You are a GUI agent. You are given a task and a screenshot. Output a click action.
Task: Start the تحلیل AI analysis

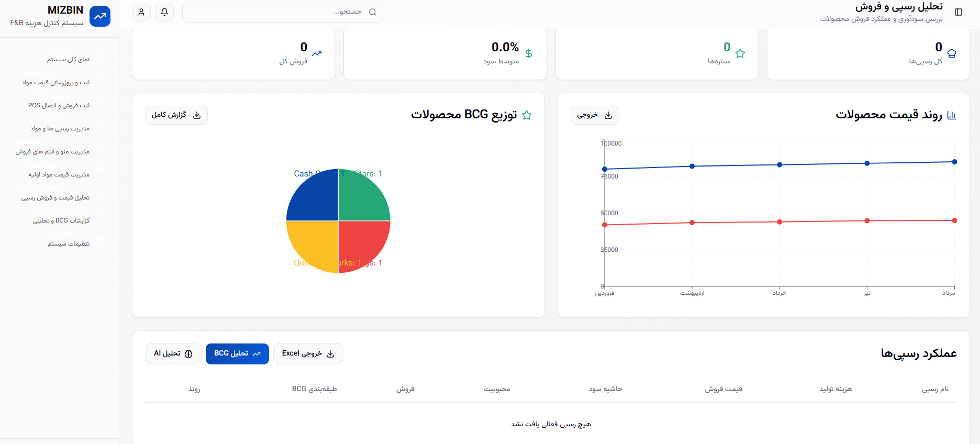click(173, 354)
